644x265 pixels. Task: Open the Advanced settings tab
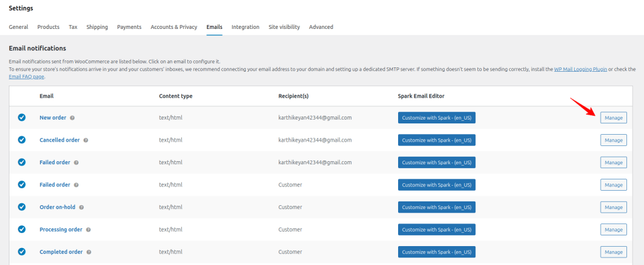[321, 27]
